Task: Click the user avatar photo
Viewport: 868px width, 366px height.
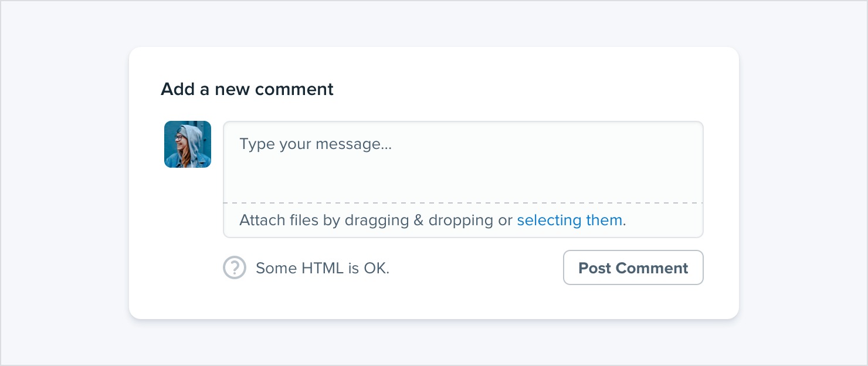Action: (188, 144)
